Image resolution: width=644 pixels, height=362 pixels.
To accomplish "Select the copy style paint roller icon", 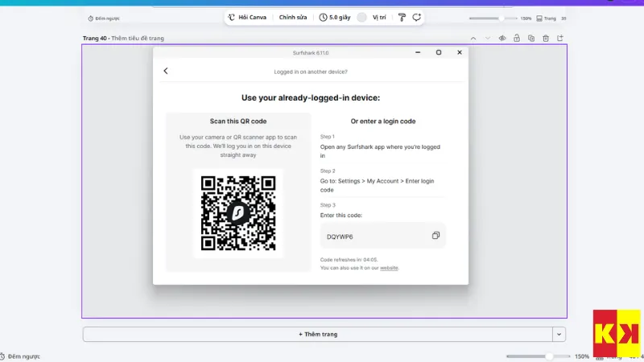I will 402,17.
